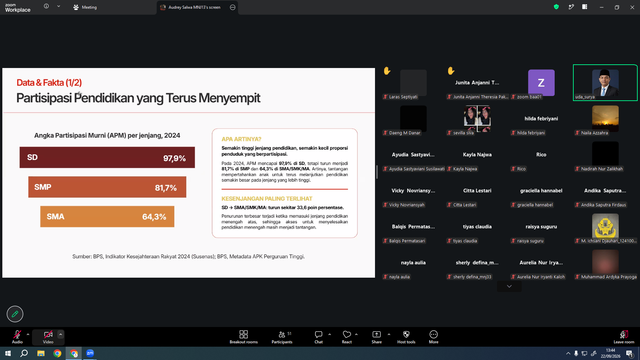Open Windows notification center

coord(630,353)
